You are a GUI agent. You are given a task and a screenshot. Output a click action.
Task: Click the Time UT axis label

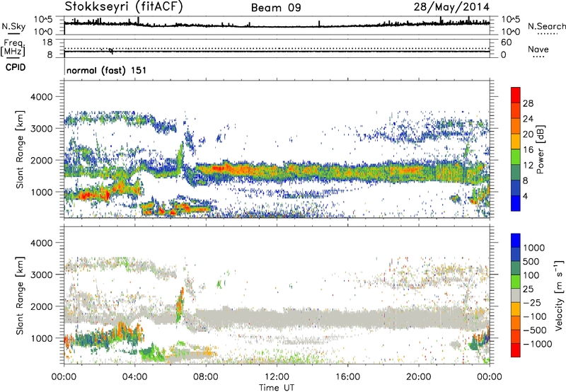pos(276,388)
